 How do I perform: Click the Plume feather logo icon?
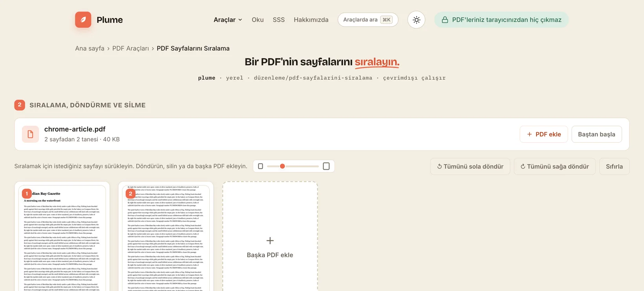[x=83, y=20]
